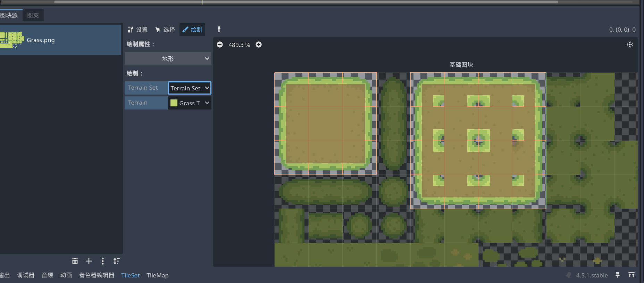Open tile source sort options
644x283 pixels.
(x=116, y=261)
